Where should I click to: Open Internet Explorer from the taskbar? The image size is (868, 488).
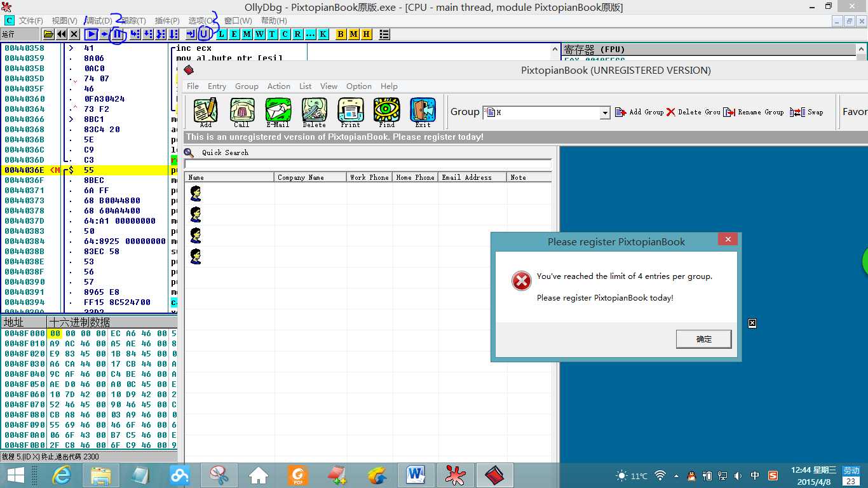point(62,475)
